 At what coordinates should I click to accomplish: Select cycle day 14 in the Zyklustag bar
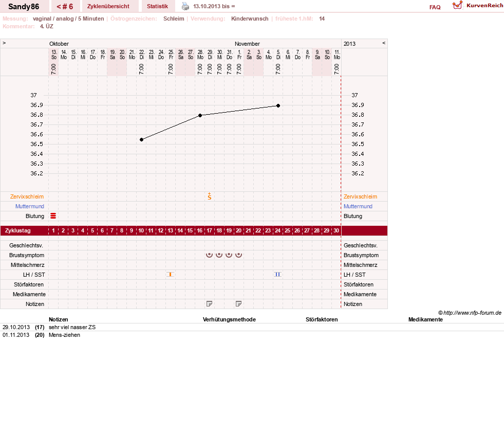(180, 230)
